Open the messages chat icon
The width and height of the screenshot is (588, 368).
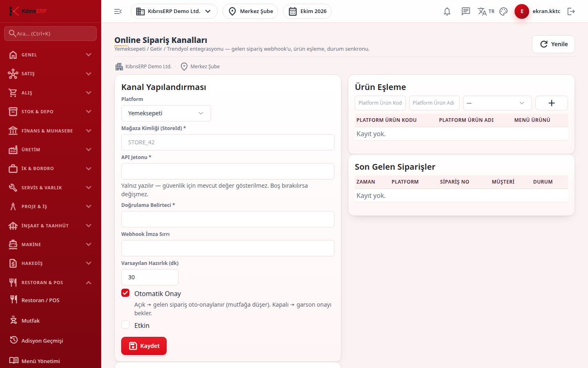pos(466,11)
